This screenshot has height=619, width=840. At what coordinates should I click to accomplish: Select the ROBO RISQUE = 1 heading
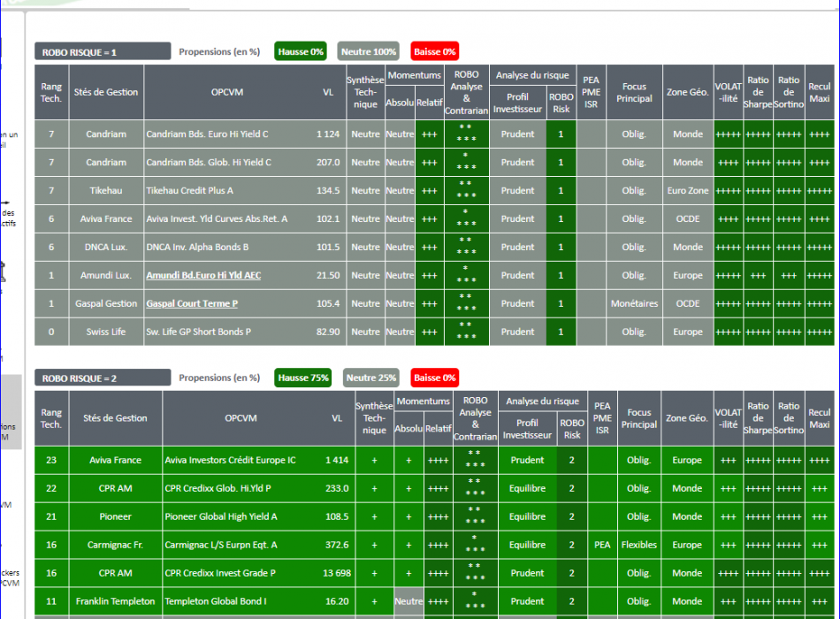pos(103,52)
